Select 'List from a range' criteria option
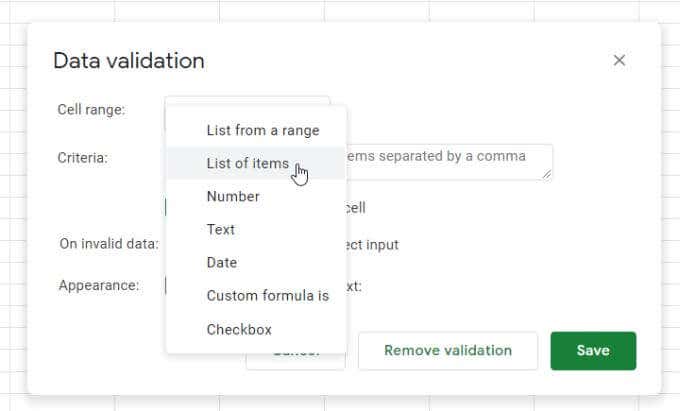The image size is (680, 411). pos(262,130)
